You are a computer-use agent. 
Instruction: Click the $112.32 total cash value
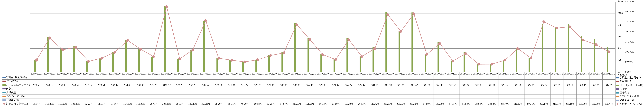pos(167,85)
